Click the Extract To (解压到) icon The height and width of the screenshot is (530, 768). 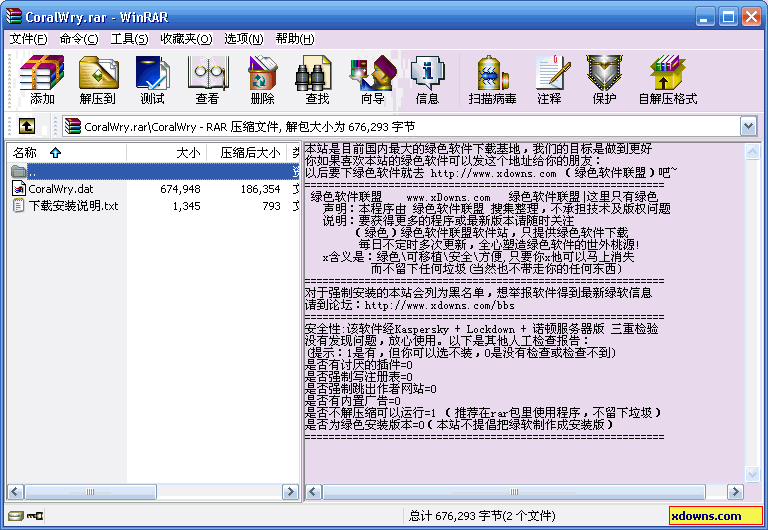pyautogui.click(x=98, y=80)
